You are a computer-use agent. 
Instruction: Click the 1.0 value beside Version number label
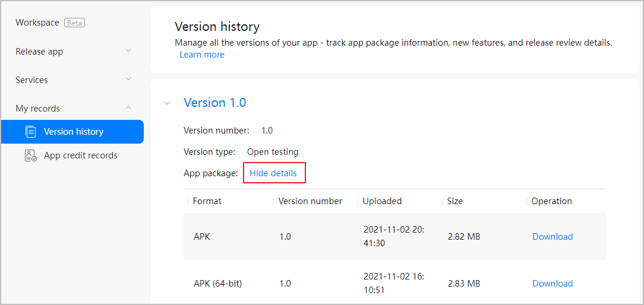tap(267, 131)
